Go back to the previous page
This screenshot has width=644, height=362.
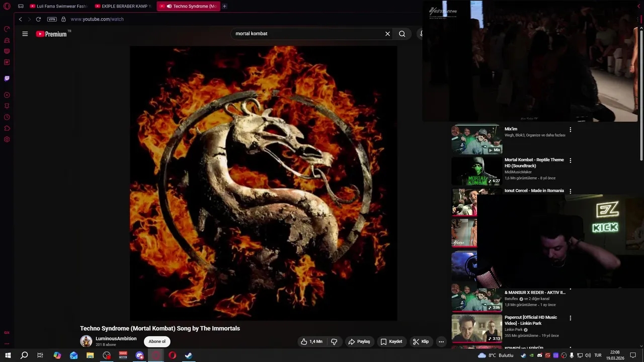click(20, 19)
